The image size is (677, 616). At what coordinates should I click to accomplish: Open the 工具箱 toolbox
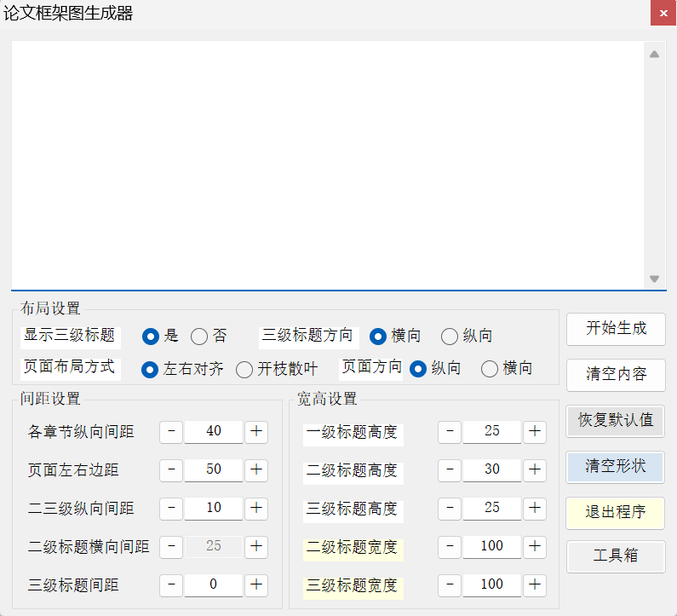616,556
